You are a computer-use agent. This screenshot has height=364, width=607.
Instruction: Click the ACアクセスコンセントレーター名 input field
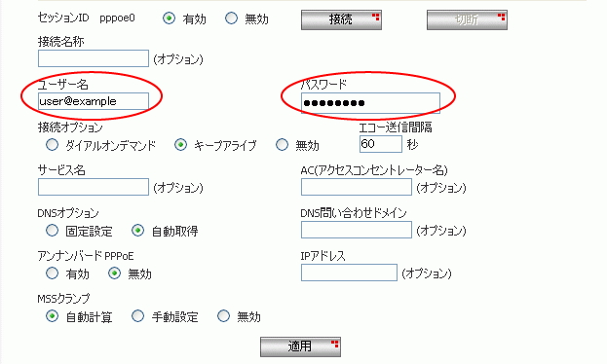click(x=357, y=187)
